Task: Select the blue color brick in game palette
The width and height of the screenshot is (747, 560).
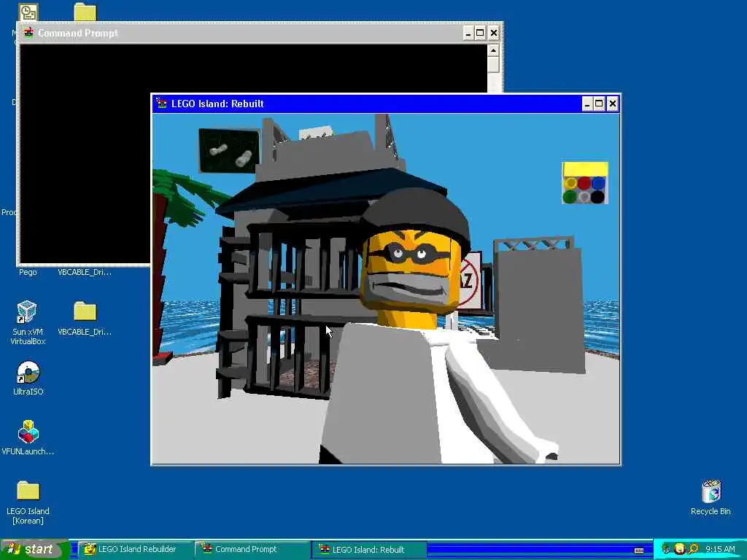Action: pyautogui.click(x=598, y=183)
